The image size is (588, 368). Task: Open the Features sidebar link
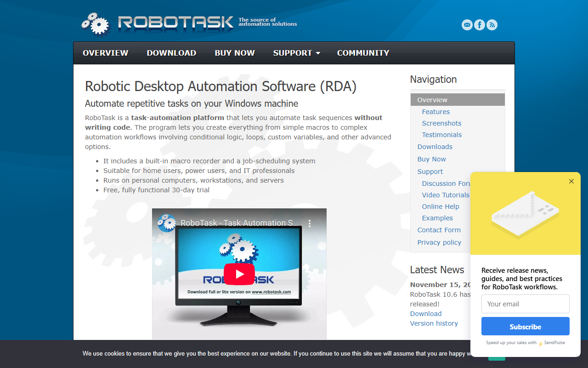coord(436,112)
